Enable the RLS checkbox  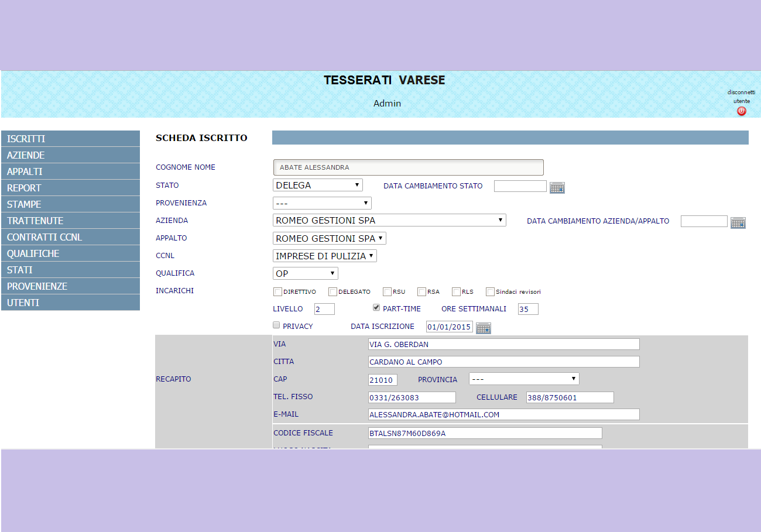(x=456, y=291)
